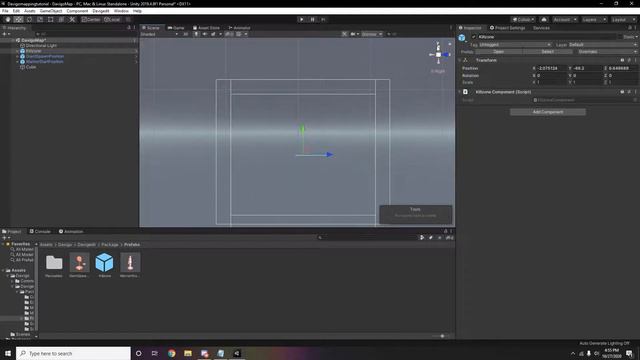
Task: Select the Scale tool in the toolbar
Action: click(40, 19)
